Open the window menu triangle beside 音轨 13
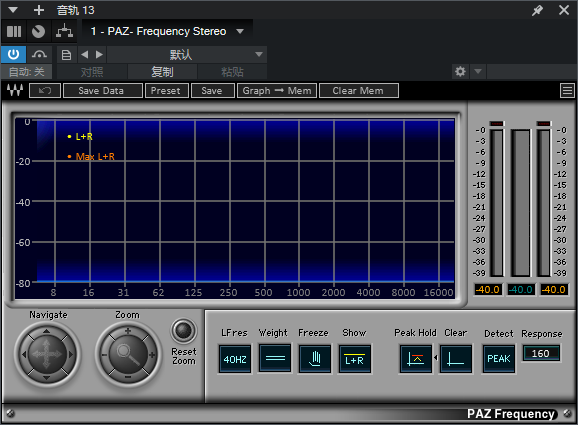This screenshot has height=425, width=578. [x=13, y=10]
